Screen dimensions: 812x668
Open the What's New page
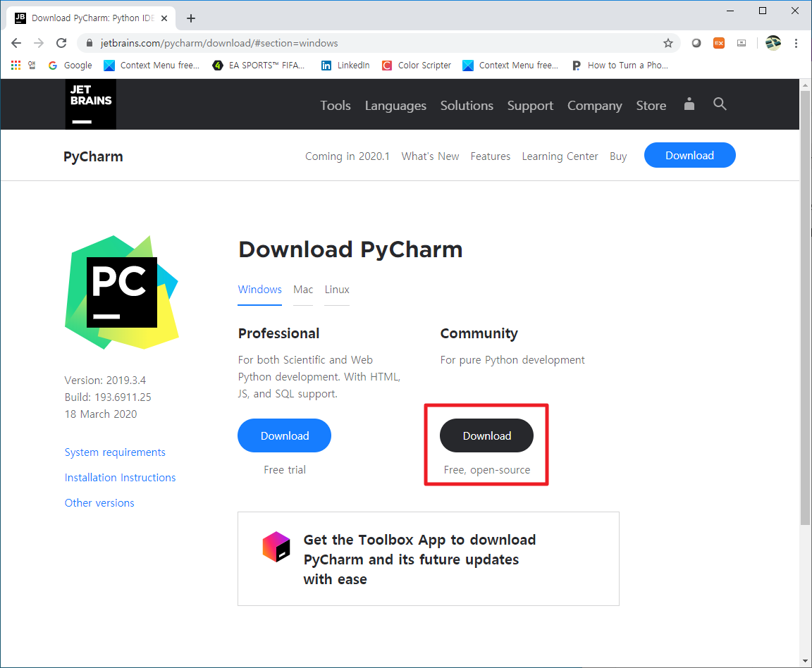(430, 156)
